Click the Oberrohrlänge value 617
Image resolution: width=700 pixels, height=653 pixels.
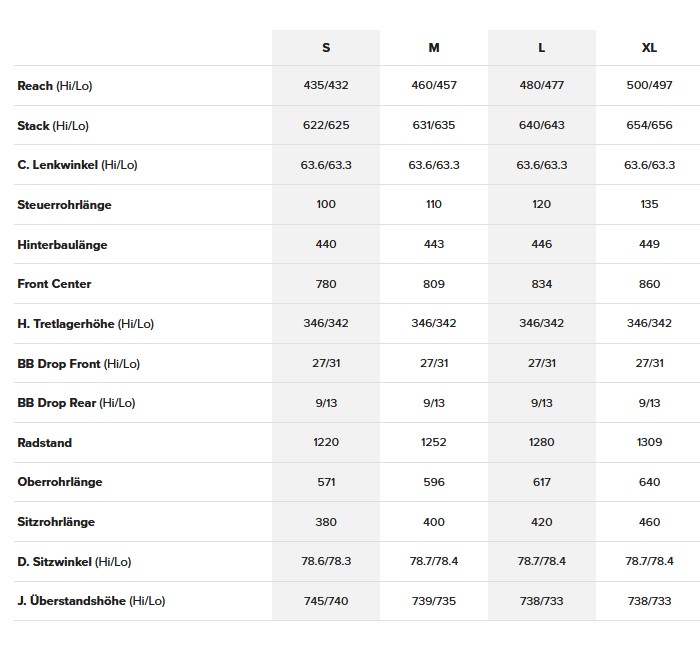click(x=542, y=482)
